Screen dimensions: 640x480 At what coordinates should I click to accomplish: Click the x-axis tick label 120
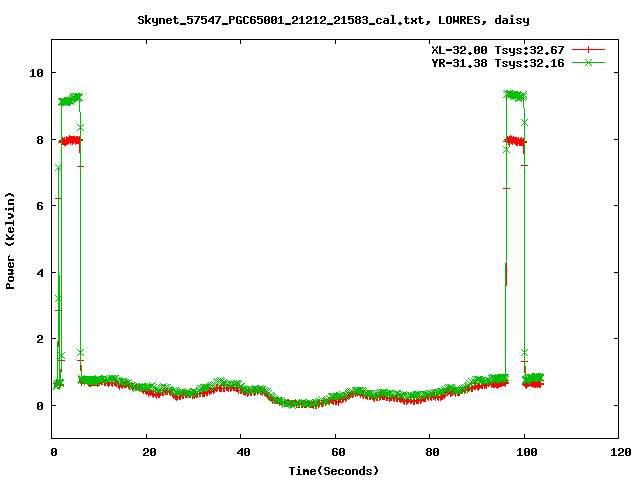[621, 452]
